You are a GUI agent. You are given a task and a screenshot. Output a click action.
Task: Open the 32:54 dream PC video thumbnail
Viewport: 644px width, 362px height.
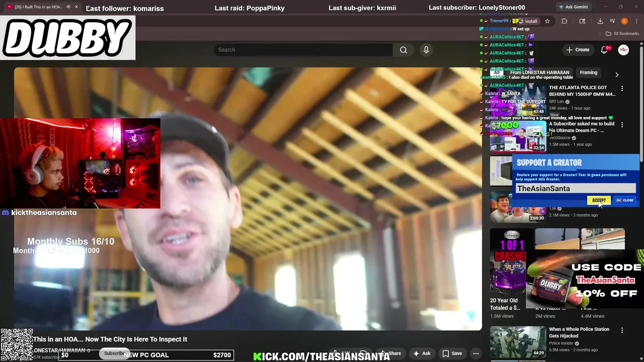pyautogui.click(x=518, y=136)
